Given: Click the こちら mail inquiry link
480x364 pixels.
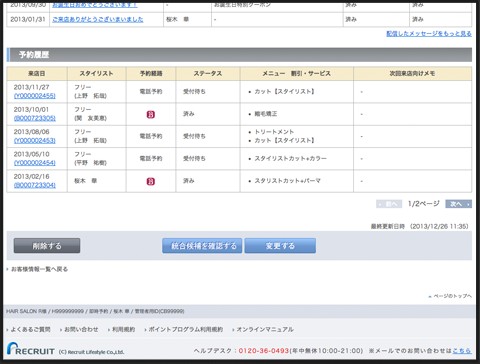Looking at the screenshot, I should click(x=462, y=351).
